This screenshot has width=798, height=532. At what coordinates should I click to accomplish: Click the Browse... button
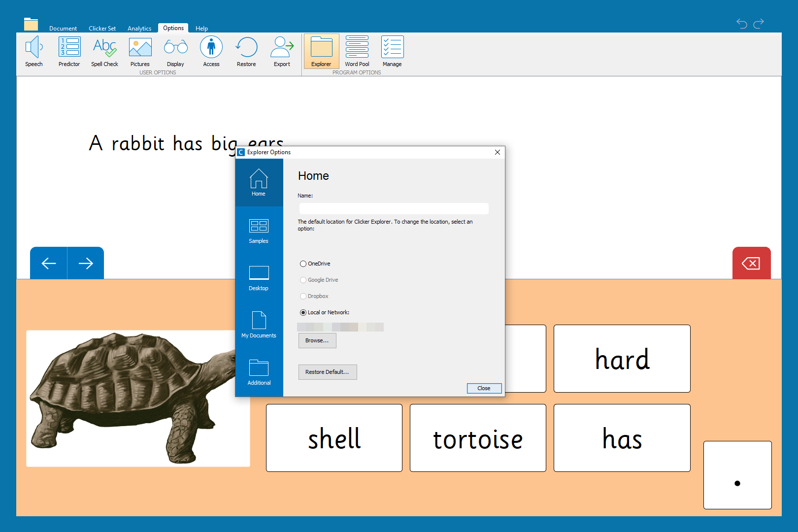(x=317, y=341)
